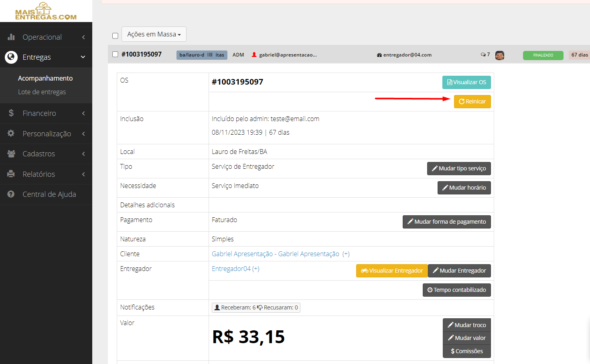Open the Ações em Massa dropdown
The image size is (590, 364).
pos(154,34)
